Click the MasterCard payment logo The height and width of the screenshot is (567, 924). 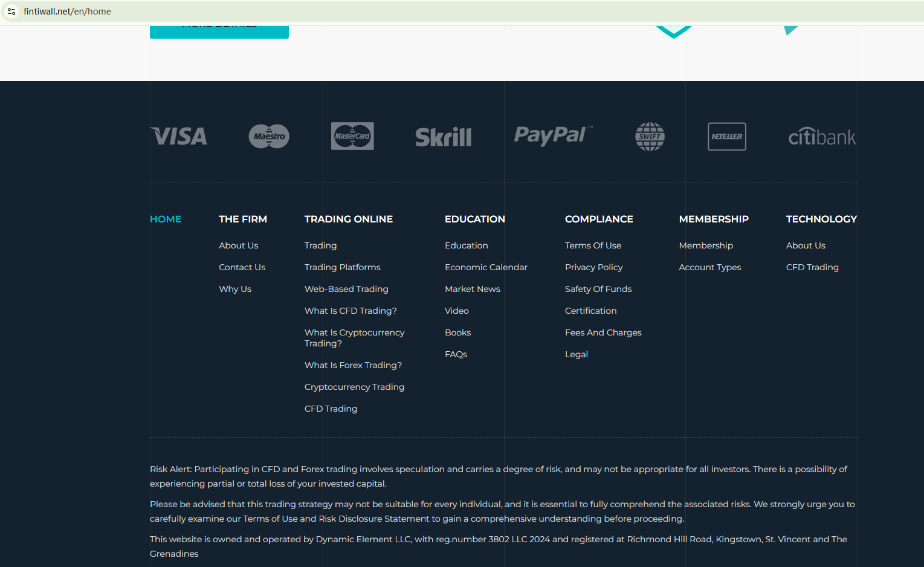point(352,136)
